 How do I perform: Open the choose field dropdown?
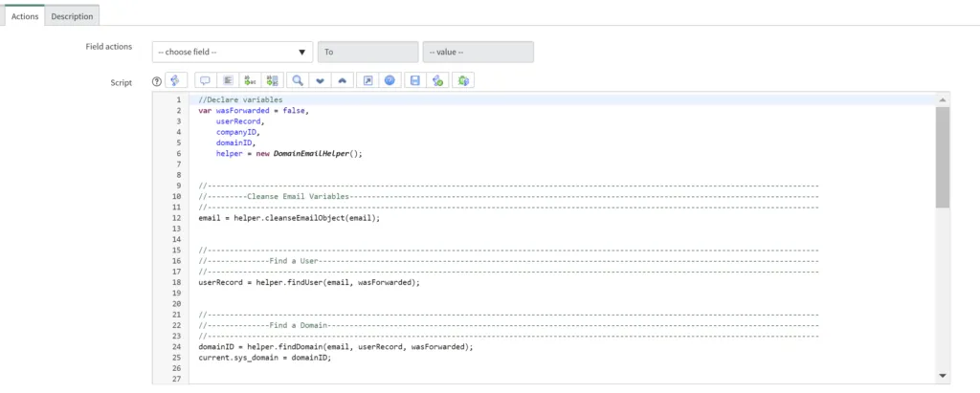(x=233, y=52)
